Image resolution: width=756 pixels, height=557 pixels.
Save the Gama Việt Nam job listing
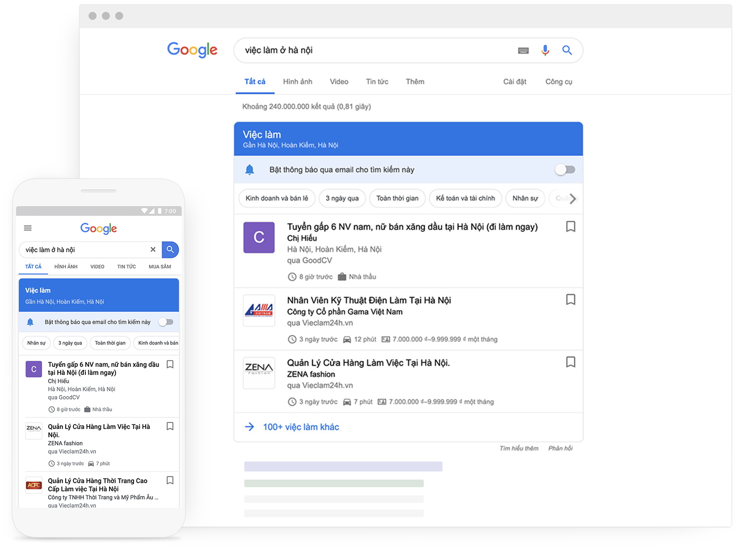tap(570, 300)
